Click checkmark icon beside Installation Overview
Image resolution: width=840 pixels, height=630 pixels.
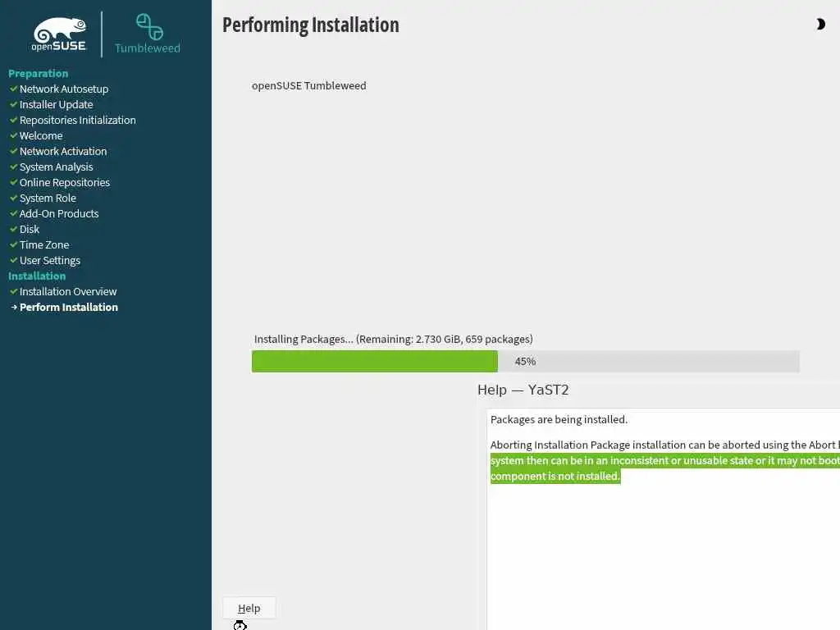tap(14, 291)
